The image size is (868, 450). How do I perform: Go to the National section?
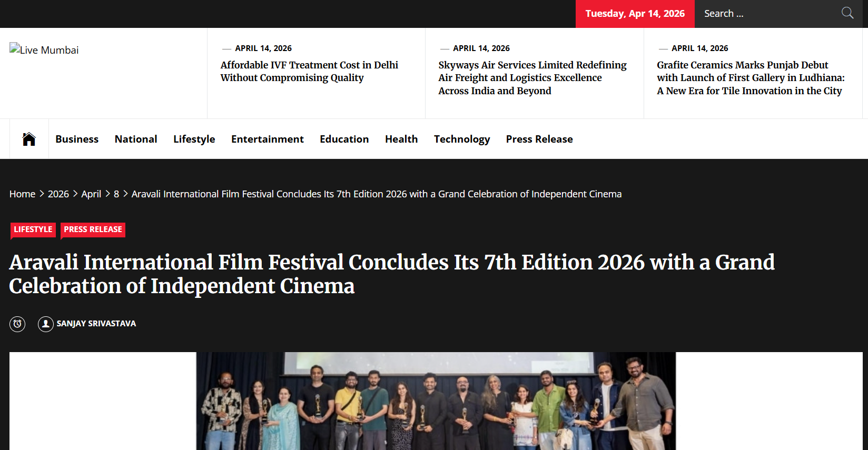(136, 139)
